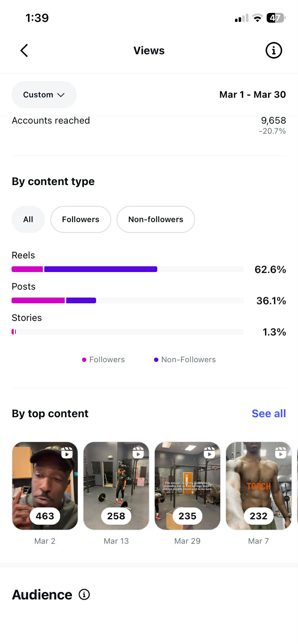The image size is (298, 644).
Task: Open the Mar 2 reel with 463 views
Action: [45, 486]
